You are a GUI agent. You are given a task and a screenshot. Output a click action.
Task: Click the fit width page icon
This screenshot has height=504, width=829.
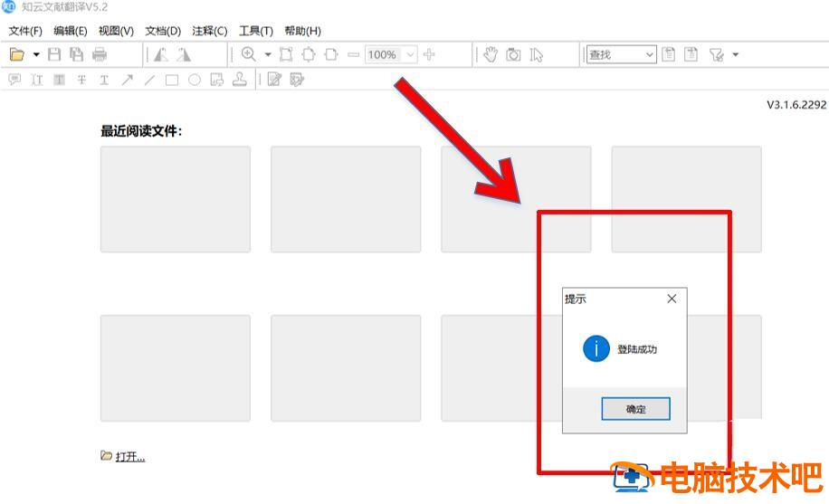pos(331,54)
